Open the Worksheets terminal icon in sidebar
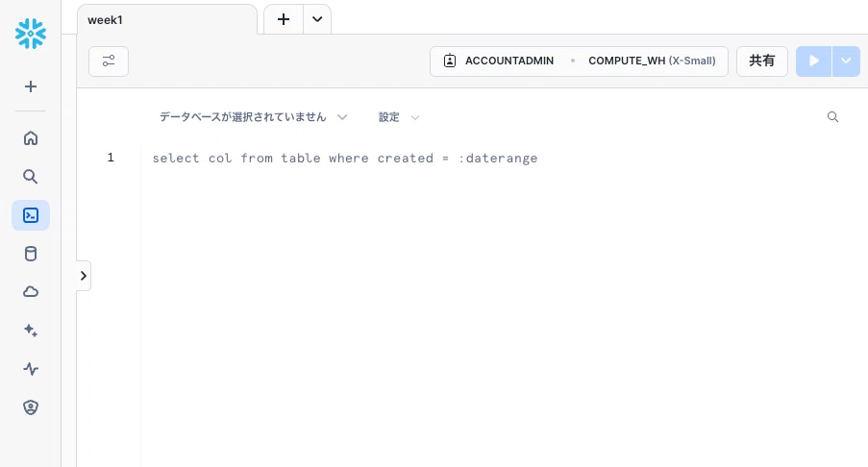The width and height of the screenshot is (868, 467). tap(31, 215)
